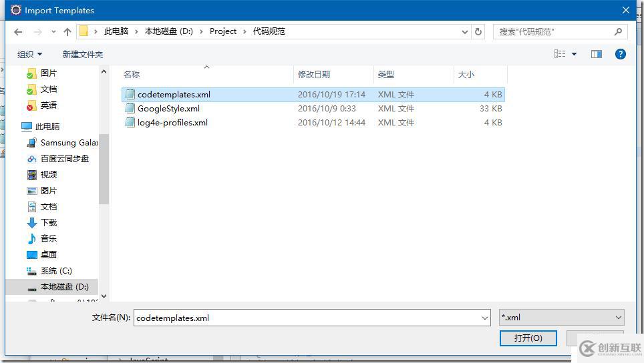Select 本地磁盘 (D:) in the sidebar

(65, 287)
